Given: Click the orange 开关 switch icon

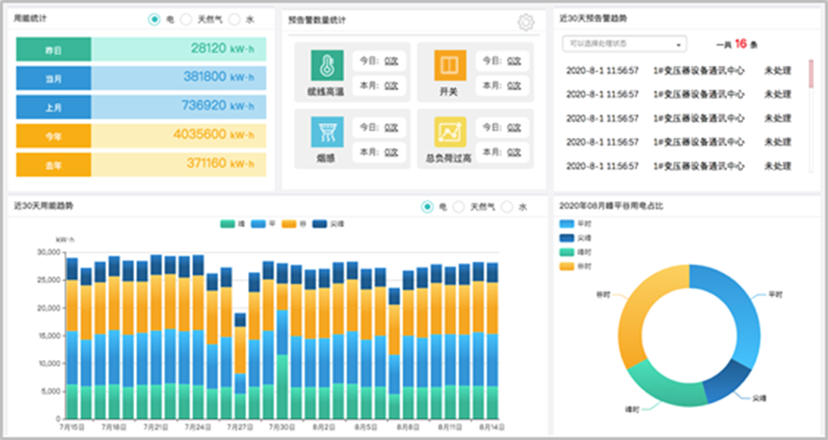Looking at the screenshot, I should pos(450,67).
